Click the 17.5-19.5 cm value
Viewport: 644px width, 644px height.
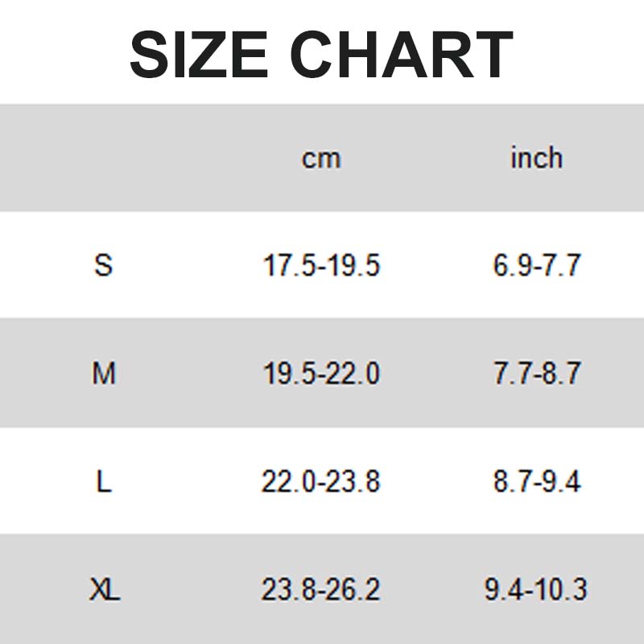point(321,266)
